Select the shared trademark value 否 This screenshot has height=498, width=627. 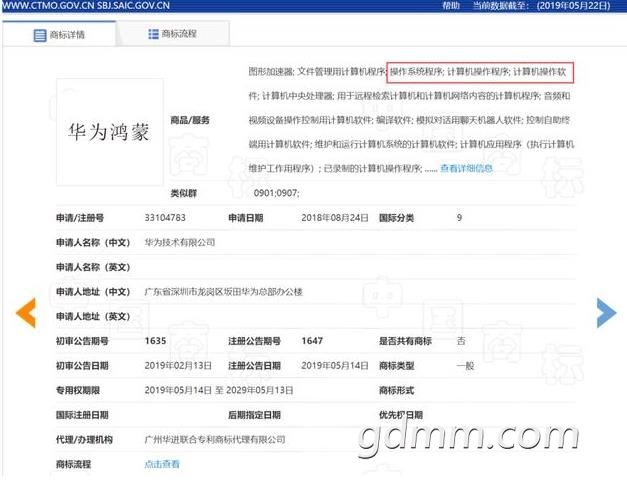coord(461,341)
